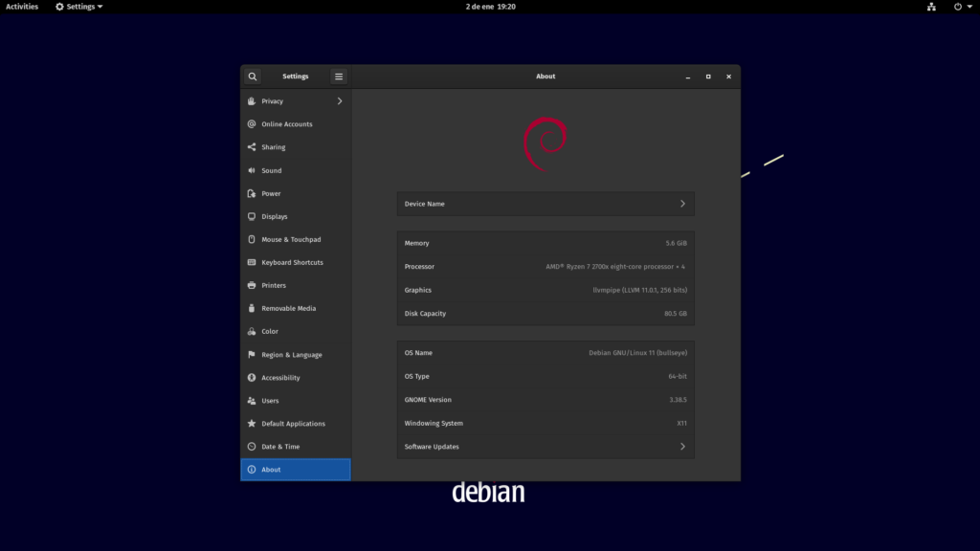This screenshot has height=551, width=980.
Task: Open the Software Updates row chevron
Action: coord(682,447)
